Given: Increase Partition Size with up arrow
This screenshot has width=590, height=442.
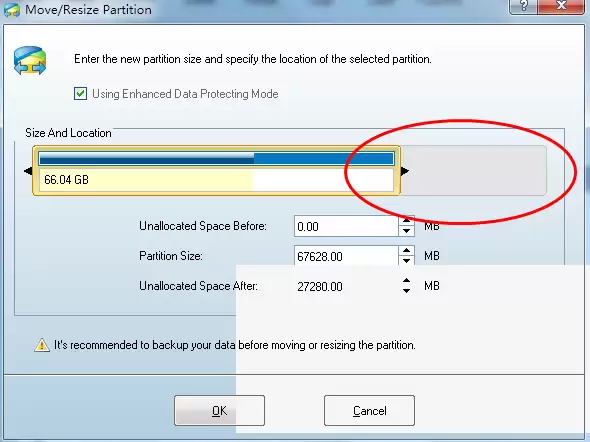Looking at the screenshot, I should [x=406, y=251].
